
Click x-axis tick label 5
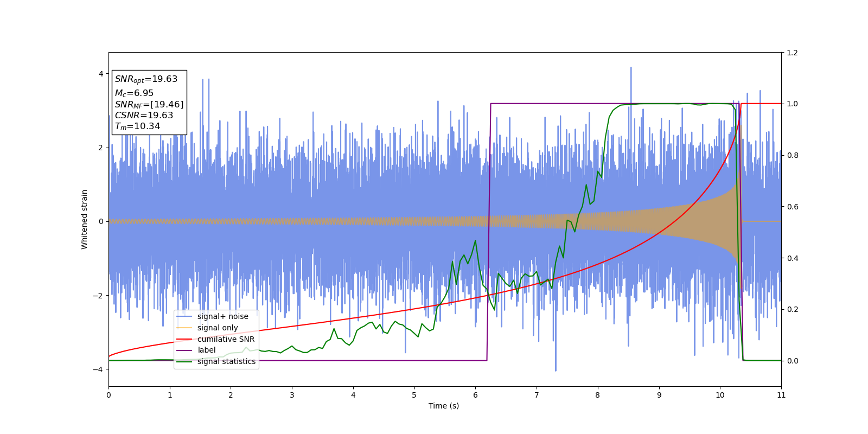[414, 395]
